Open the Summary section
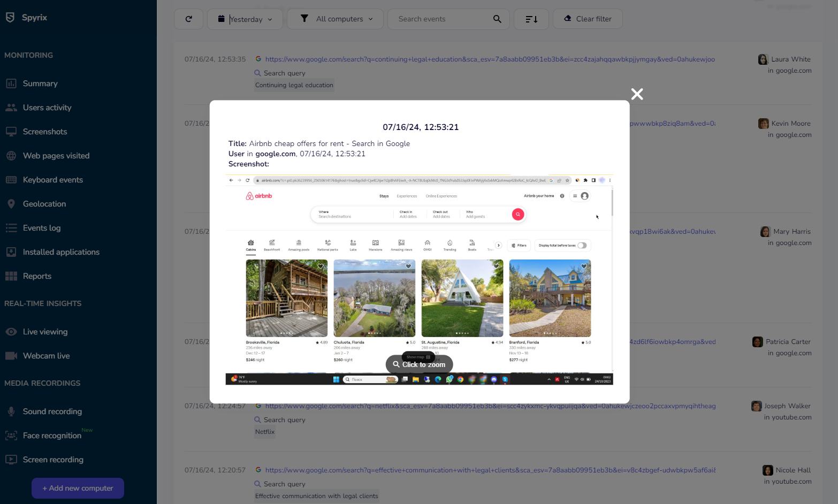 [40, 83]
